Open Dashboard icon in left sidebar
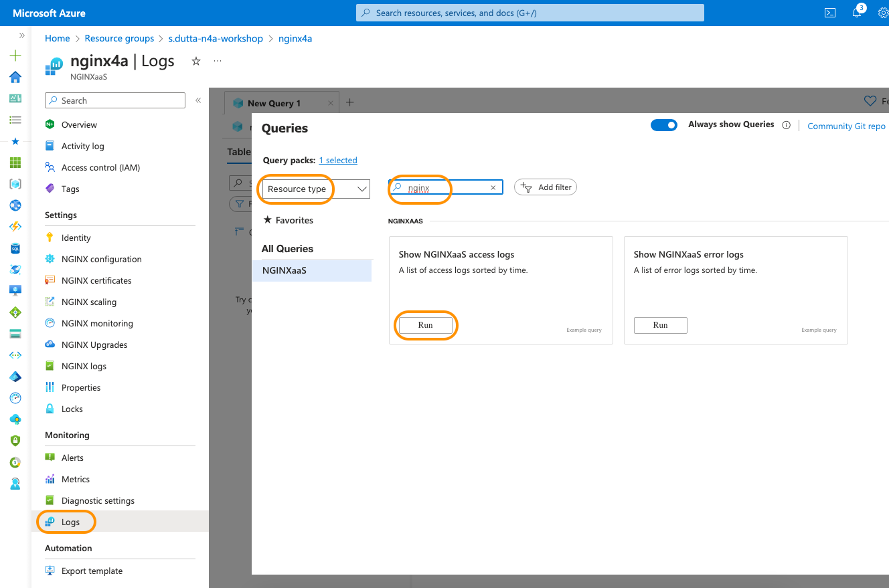This screenshot has height=588, width=889. tap(15, 98)
